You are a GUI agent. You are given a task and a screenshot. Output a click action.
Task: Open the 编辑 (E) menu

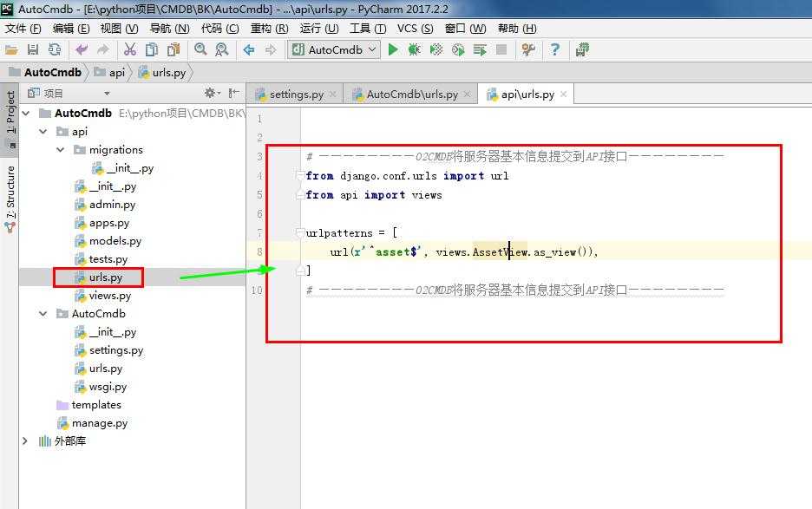pos(71,29)
